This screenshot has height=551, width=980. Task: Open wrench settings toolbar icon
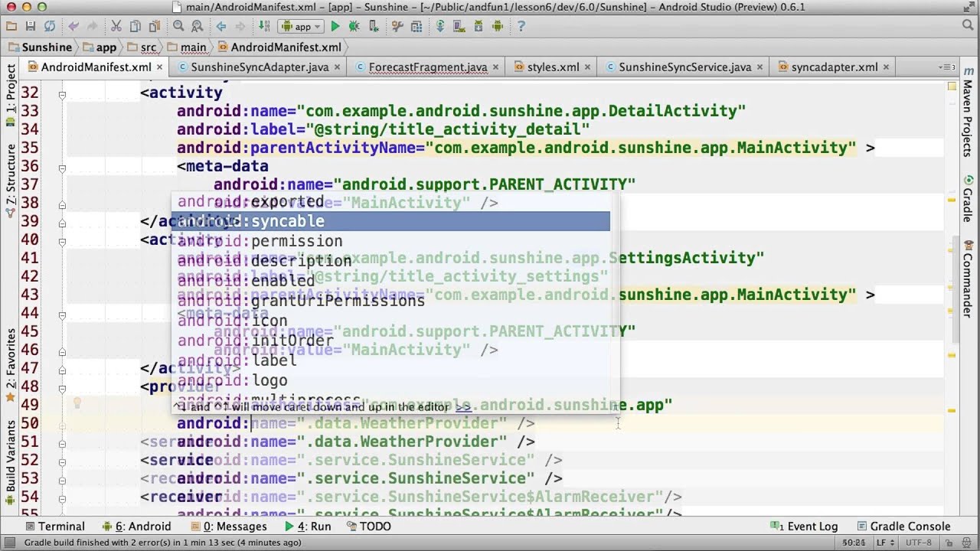[x=397, y=26]
